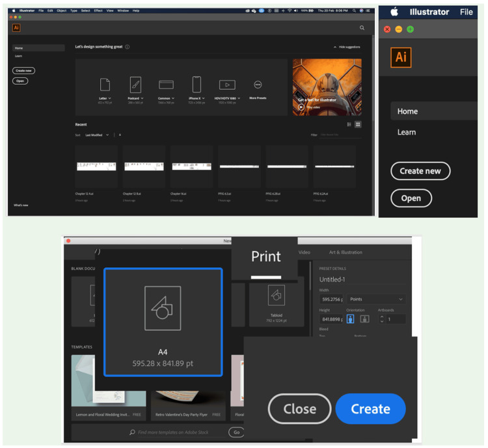Increment the Artboards stepper arrows
Viewport: 488px width, 448px height.
[x=382, y=317]
